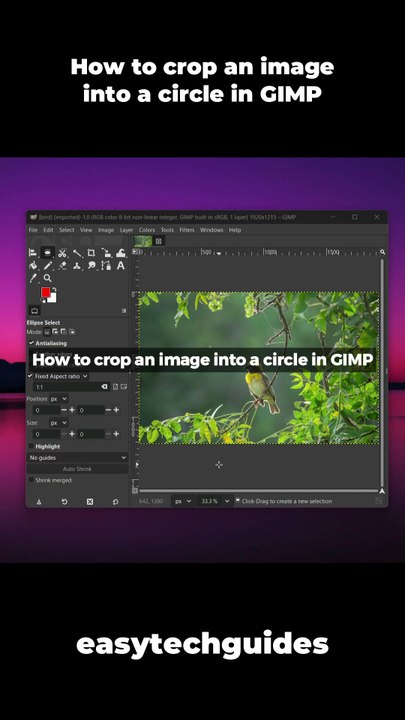This screenshot has height=720, width=405.
Task: Delete tool preset icon at bottom
Action: 90,502
